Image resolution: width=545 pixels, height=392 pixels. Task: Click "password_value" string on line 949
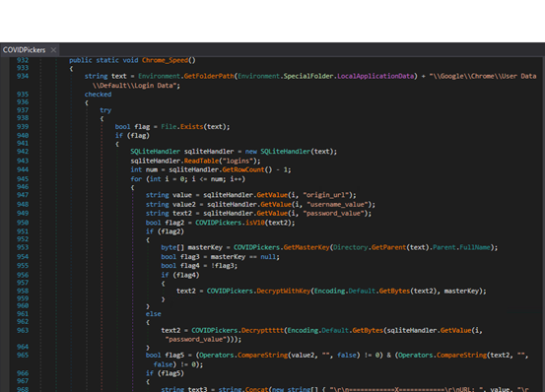click(x=335, y=213)
